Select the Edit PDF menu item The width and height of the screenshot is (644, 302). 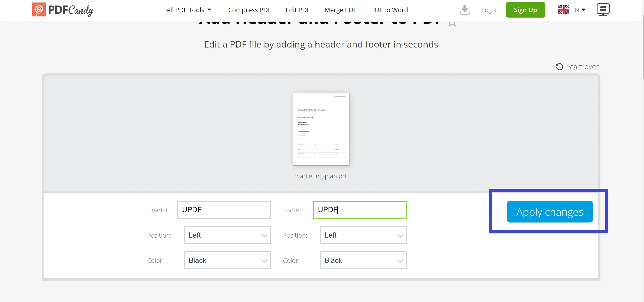(298, 10)
